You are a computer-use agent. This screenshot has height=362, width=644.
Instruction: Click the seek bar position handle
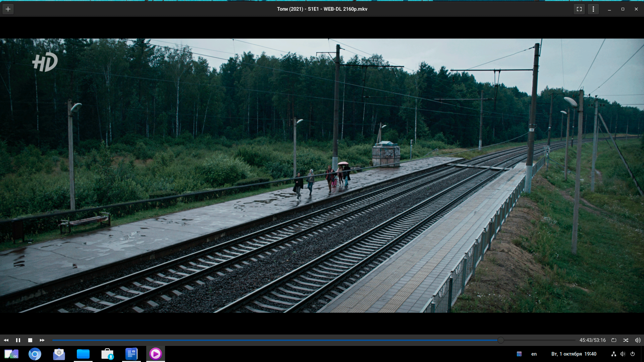pyautogui.click(x=500, y=340)
